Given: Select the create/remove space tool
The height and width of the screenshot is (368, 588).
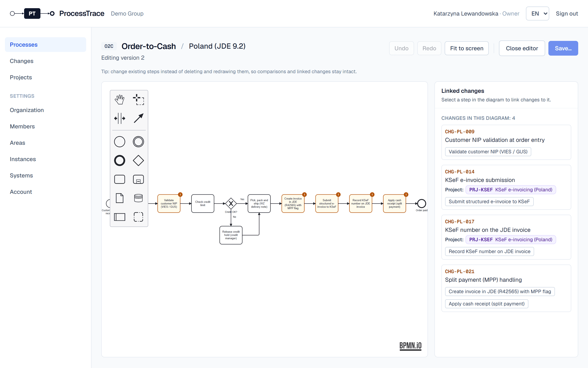Looking at the screenshot, I should [120, 118].
